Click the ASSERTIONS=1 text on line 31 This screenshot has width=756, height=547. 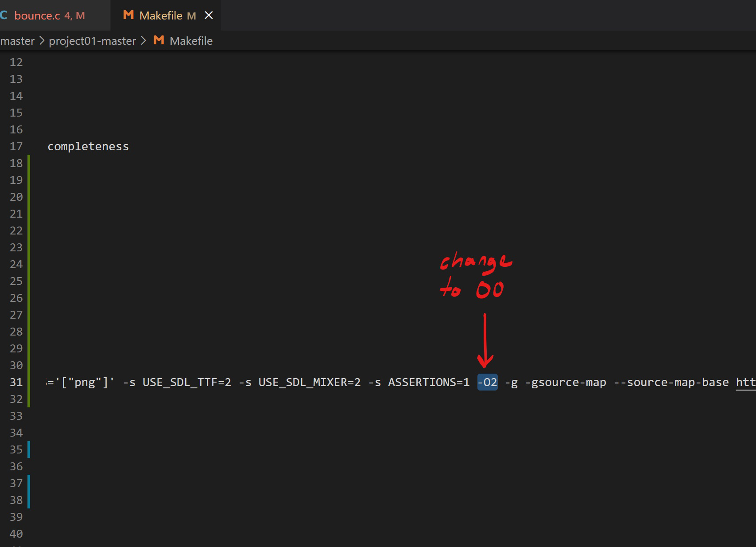(x=428, y=382)
